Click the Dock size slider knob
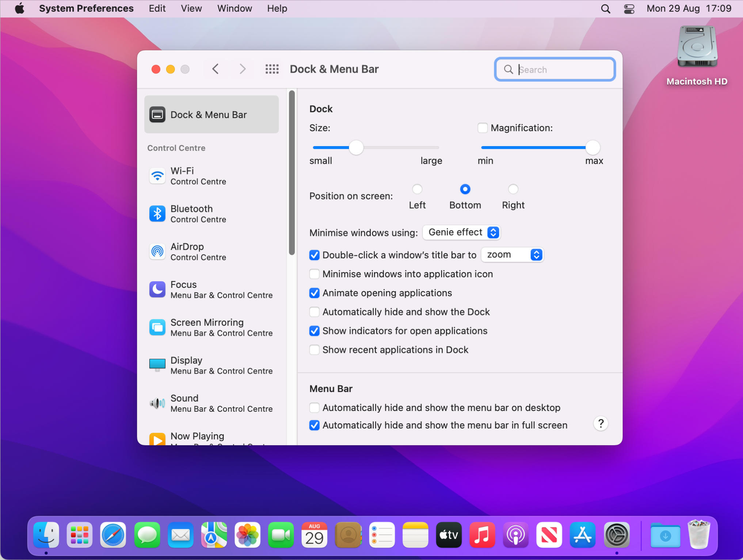 pos(356,148)
